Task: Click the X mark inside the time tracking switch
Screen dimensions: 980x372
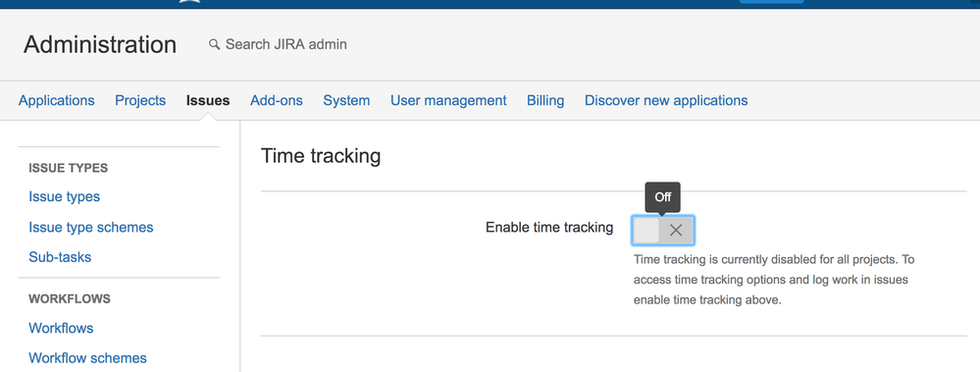Action: (676, 230)
